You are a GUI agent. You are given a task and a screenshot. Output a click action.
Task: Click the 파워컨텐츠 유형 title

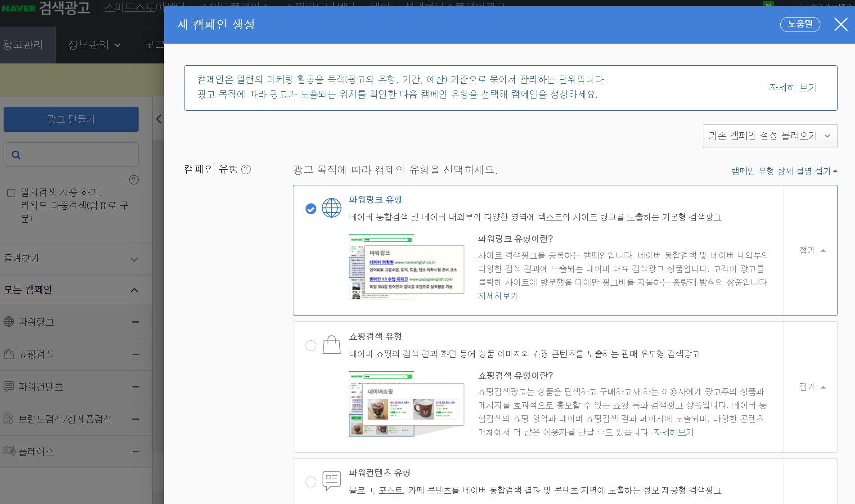379,472
